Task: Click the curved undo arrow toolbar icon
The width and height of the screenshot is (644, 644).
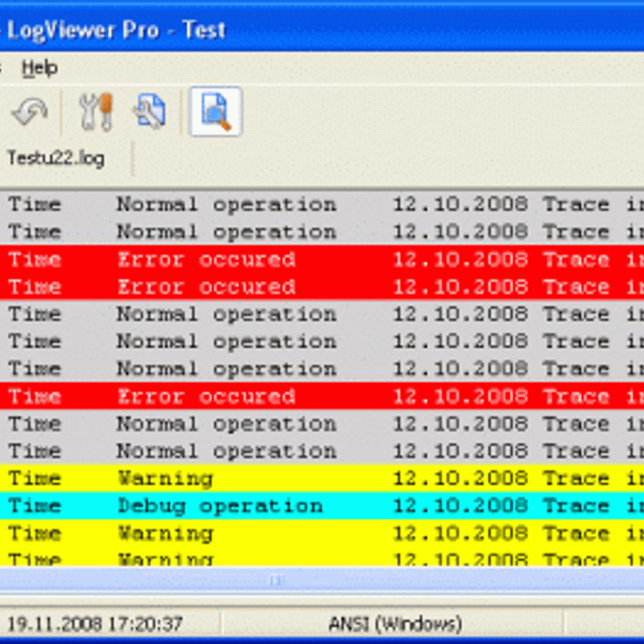Action: (x=31, y=112)
